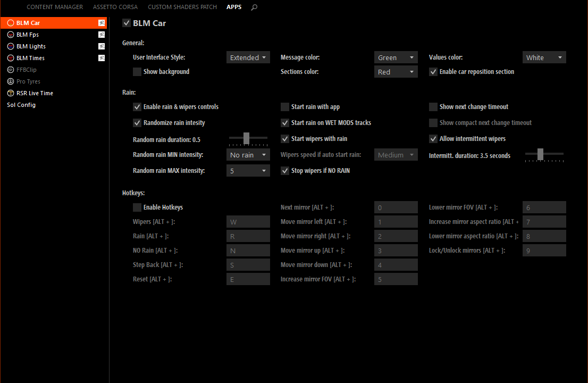The height and width of the screenshot is (383, 588).
Task: Enable the Show background checkbox
Action: [x=137, y=72]
